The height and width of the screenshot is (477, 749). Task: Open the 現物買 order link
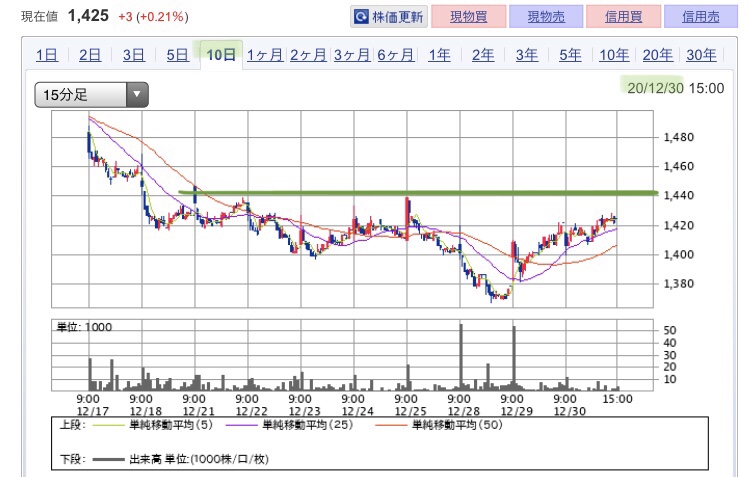click(469, 17)
